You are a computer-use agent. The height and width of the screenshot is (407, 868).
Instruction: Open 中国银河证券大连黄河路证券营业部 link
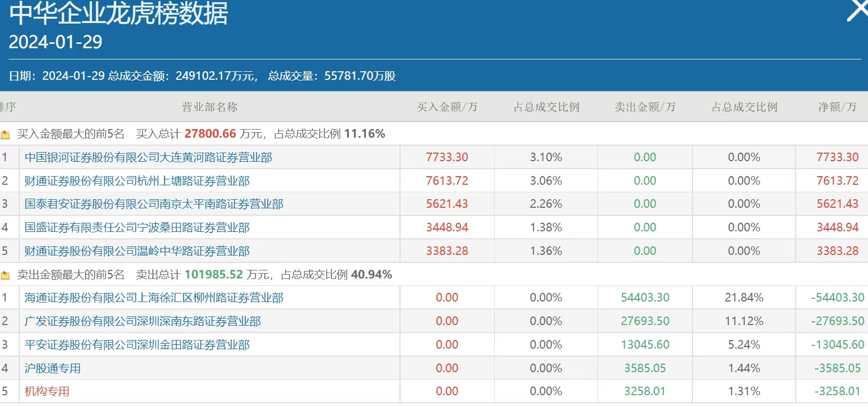point(148,157)
